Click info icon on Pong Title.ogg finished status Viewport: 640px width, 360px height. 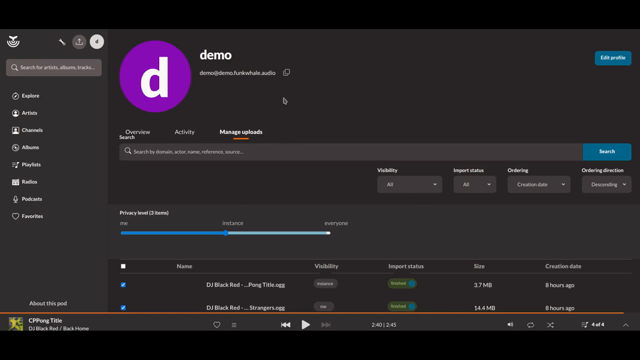coord(412,283)
